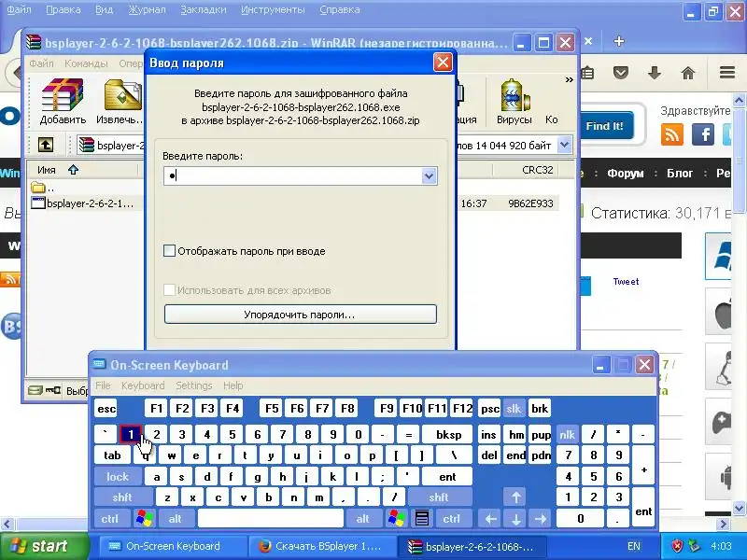The height and width of the screenshot is (560, 747).
Task: Click the EN language indicator in taskbar
Action: [x=634, y=547]
